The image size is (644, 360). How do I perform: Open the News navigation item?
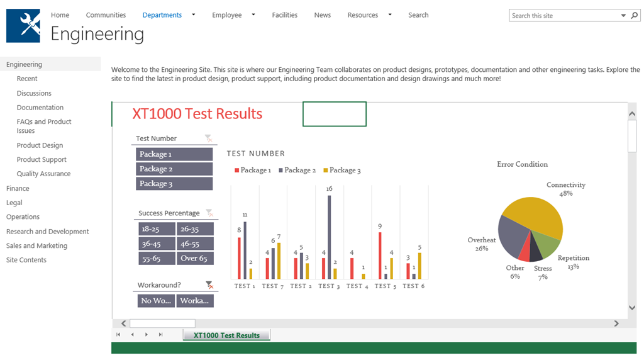coord(323,15)
